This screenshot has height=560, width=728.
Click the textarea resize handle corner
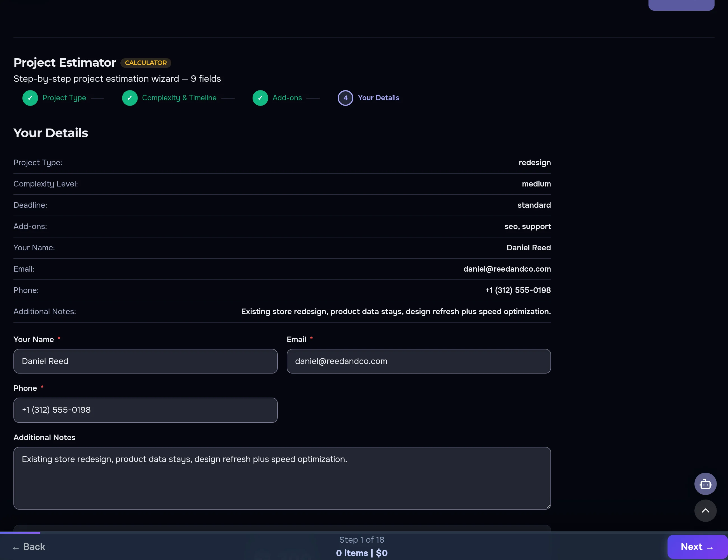pyautogui.click(x=548, y=507)
